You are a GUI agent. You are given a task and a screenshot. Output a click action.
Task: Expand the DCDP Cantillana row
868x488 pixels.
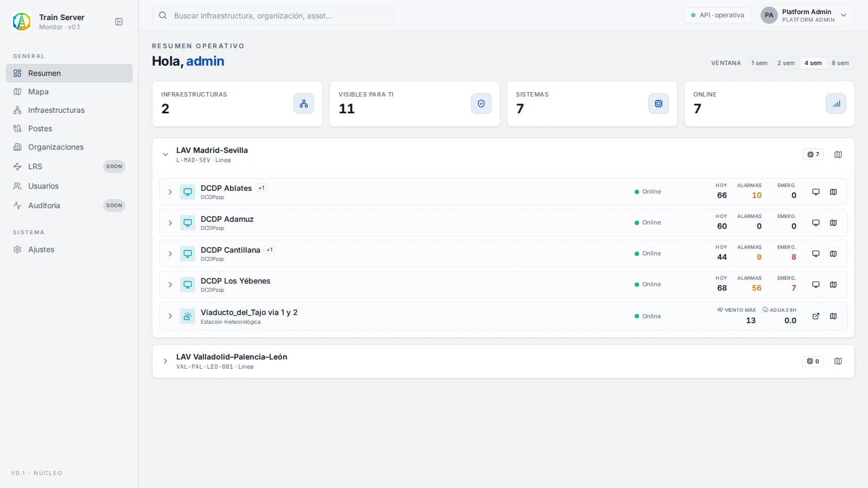[x=170, y=254]
